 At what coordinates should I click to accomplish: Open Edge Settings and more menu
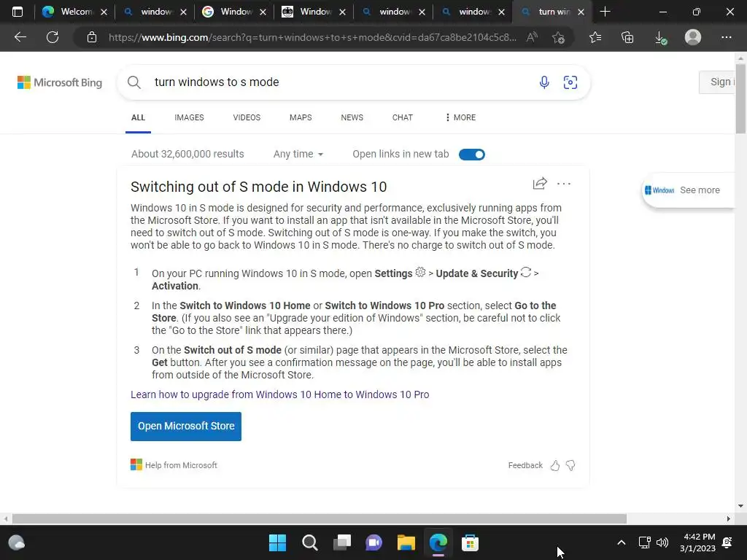click(x=726, y=37)
